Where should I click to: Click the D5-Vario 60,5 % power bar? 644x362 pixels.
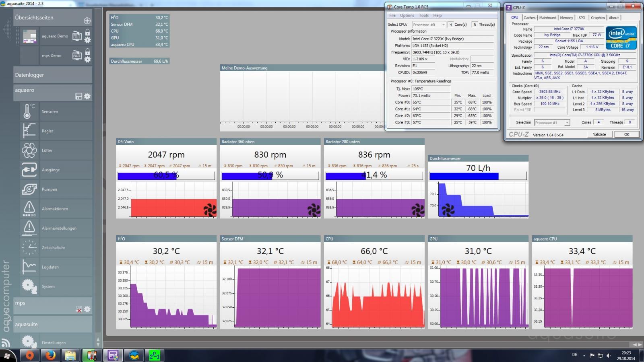(166, 175)
